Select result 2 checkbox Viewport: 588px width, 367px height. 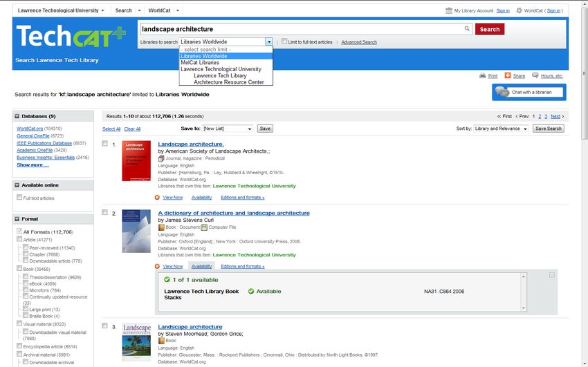(x=104, y=212)
